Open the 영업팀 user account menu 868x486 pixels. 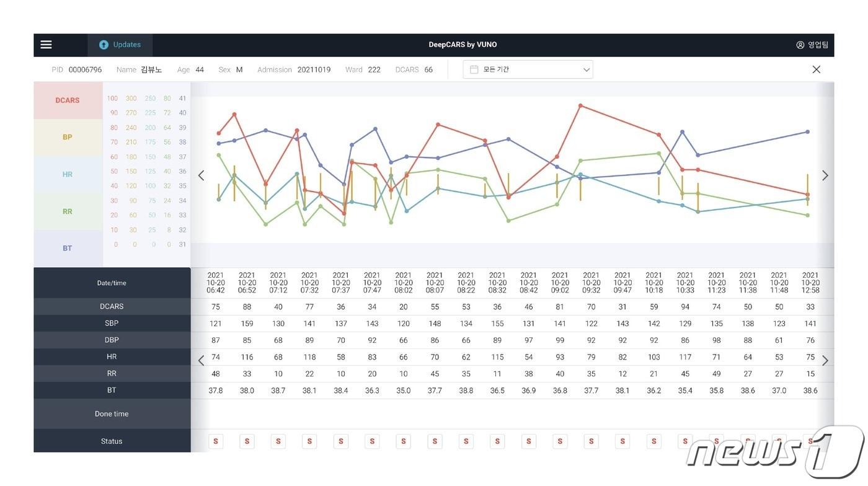(x=812, y=45)
